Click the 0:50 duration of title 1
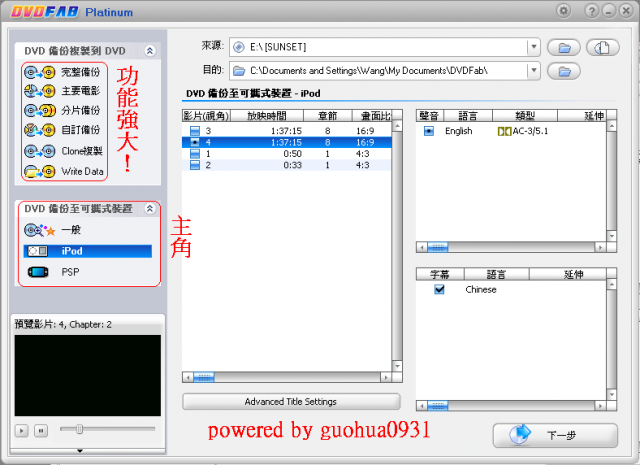 pyautogui.click(x=293, y=154)
